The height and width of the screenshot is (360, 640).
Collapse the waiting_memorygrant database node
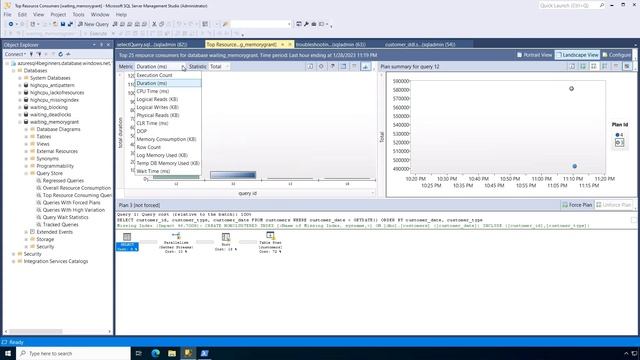tap(20, 122)
